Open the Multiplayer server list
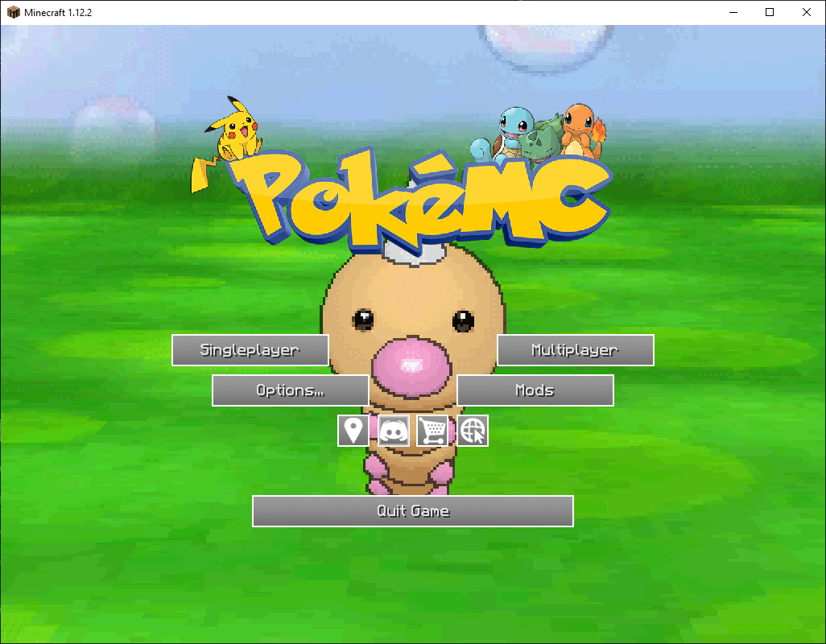Image resolution: width=826 pixels, height=644 pixels. pos(576,350)
